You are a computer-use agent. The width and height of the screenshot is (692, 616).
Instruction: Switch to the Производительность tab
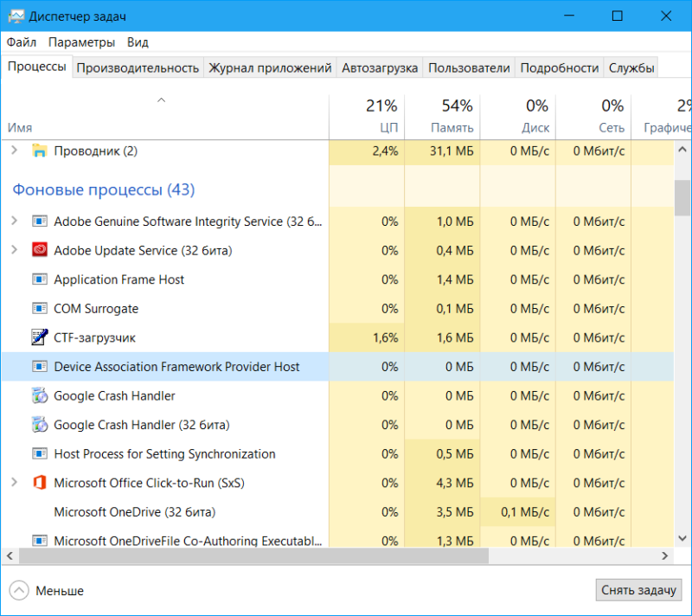[138, 68]
